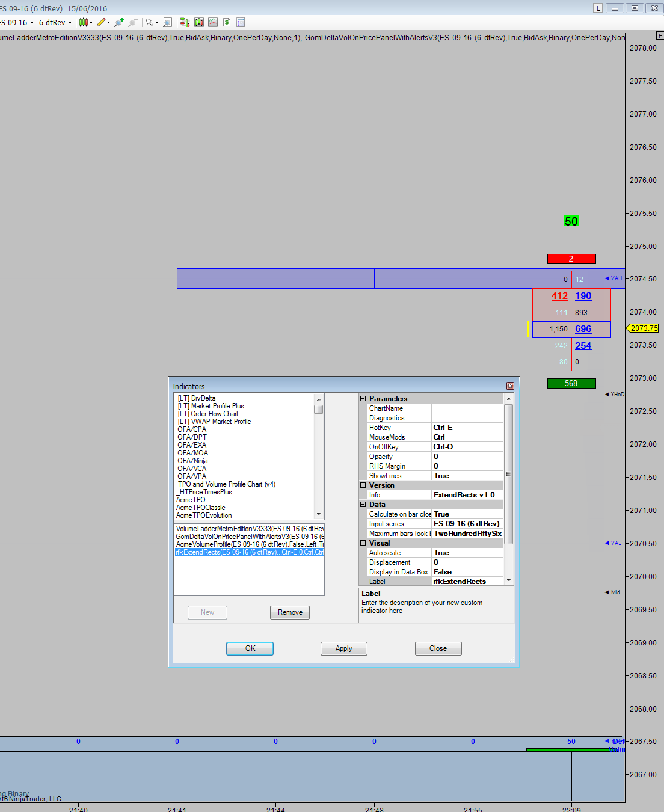
Task: Open the ES 09-16 instrument dropdown
Action: tap(18, 22)
